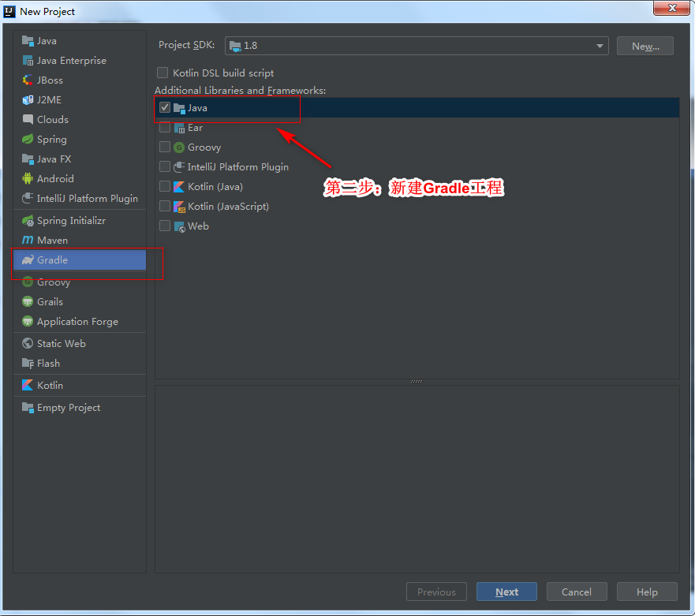Click the Kotlin (Java) framework icon

[x=179, y=187]
